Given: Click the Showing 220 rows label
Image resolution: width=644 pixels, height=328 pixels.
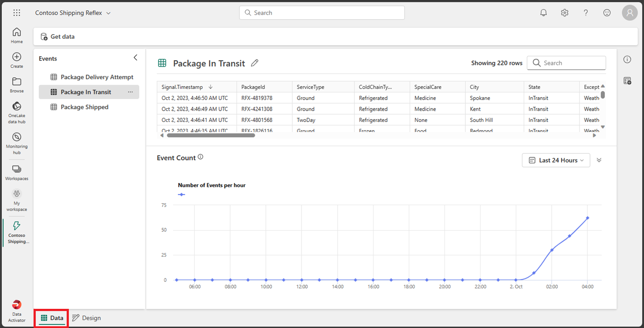Looking at the screenshot, I should 497,63.
